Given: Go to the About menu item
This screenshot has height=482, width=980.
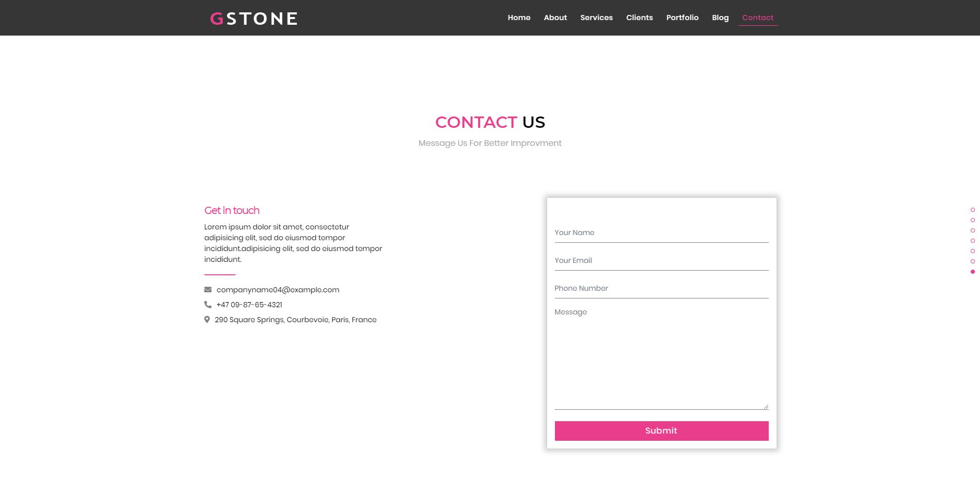Looking at the screenshot, I should [x=555, y=18].
